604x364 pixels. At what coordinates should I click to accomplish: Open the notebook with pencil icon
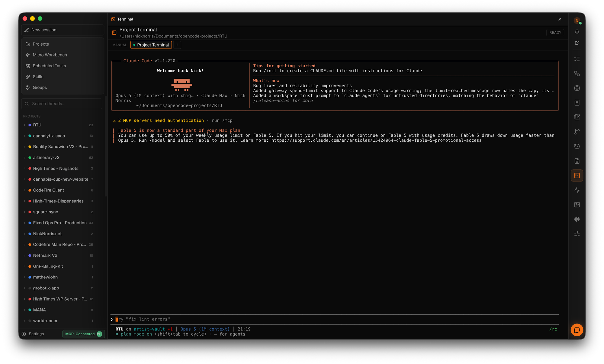click(577, 117)
